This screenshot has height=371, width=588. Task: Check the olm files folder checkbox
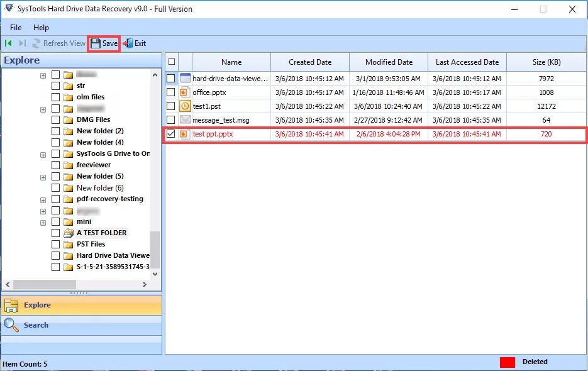55,97
